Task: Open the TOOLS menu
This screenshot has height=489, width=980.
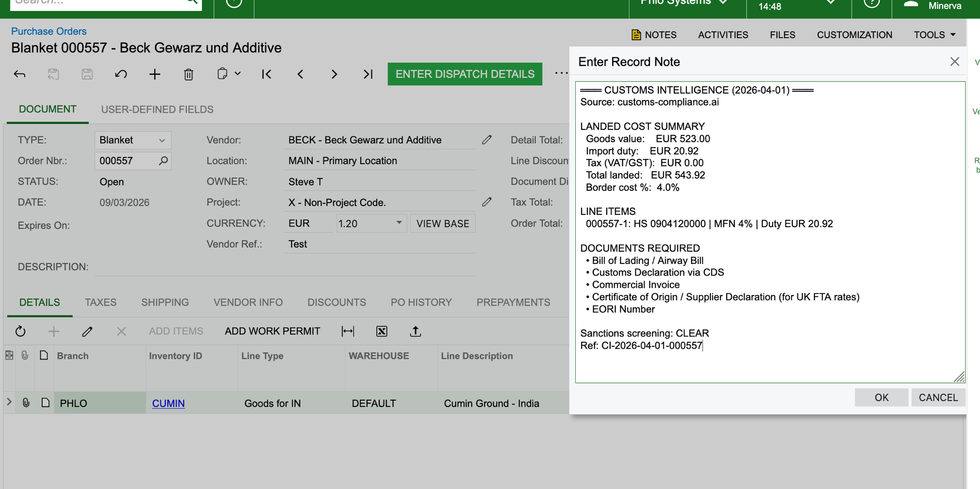Action: (x=933, y=34)
